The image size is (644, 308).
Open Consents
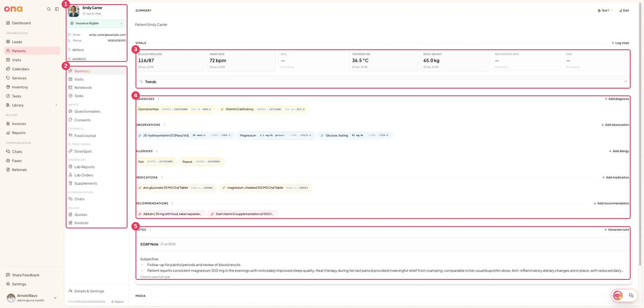pyautogui.click(x=97, y=120)
